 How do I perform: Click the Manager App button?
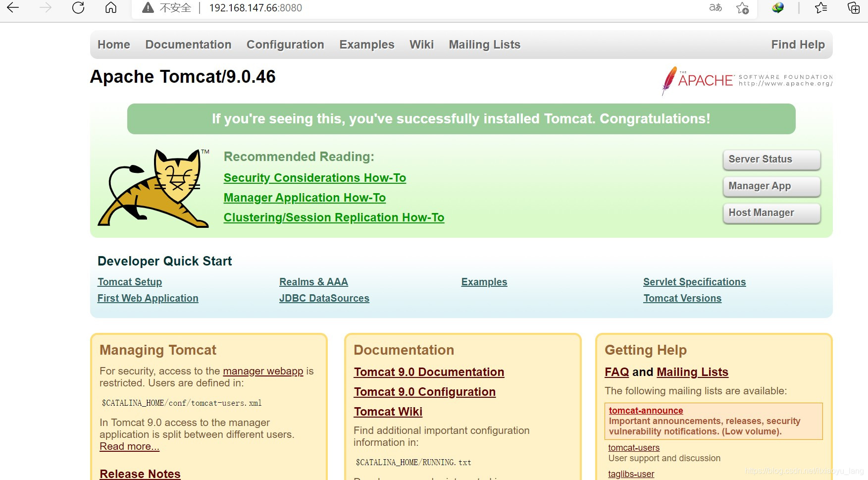click(771, 186)
